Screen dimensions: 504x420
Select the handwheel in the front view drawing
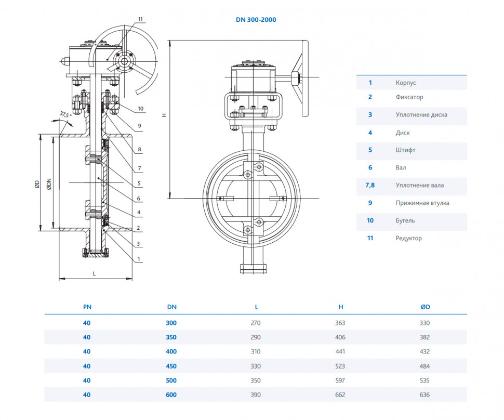tap(305, 78)
